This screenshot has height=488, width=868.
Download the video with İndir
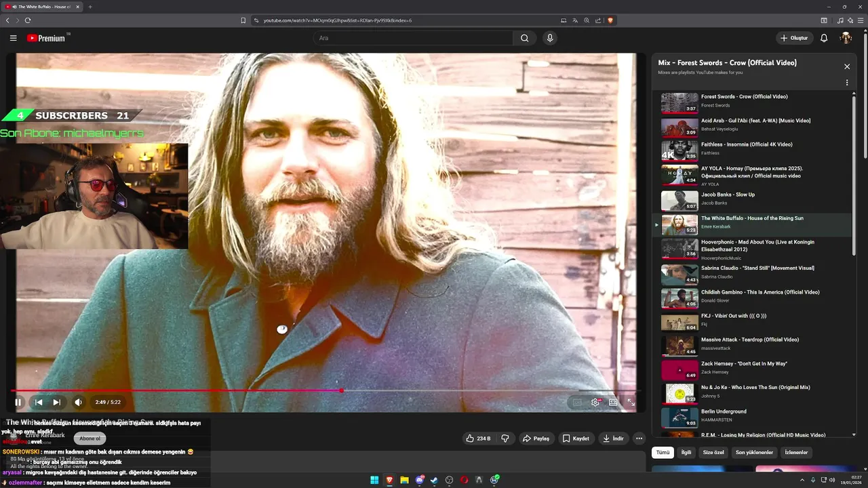click(613, 439)
